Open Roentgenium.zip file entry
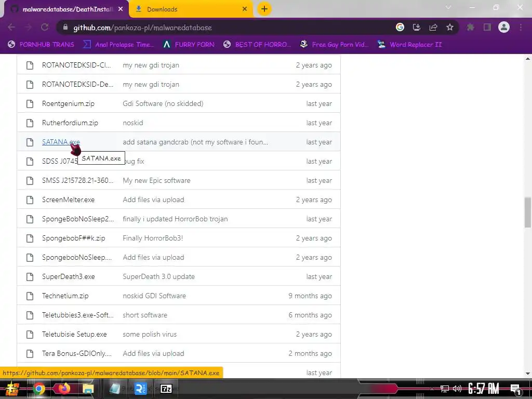Image resolution: width=532 pixels, height=399 pixels. [x=68, y=103]
